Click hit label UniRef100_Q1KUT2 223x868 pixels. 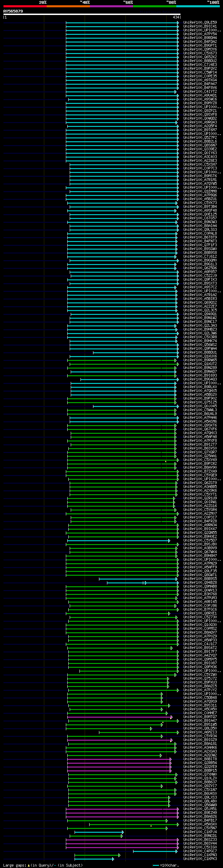(x=200, y=364)
